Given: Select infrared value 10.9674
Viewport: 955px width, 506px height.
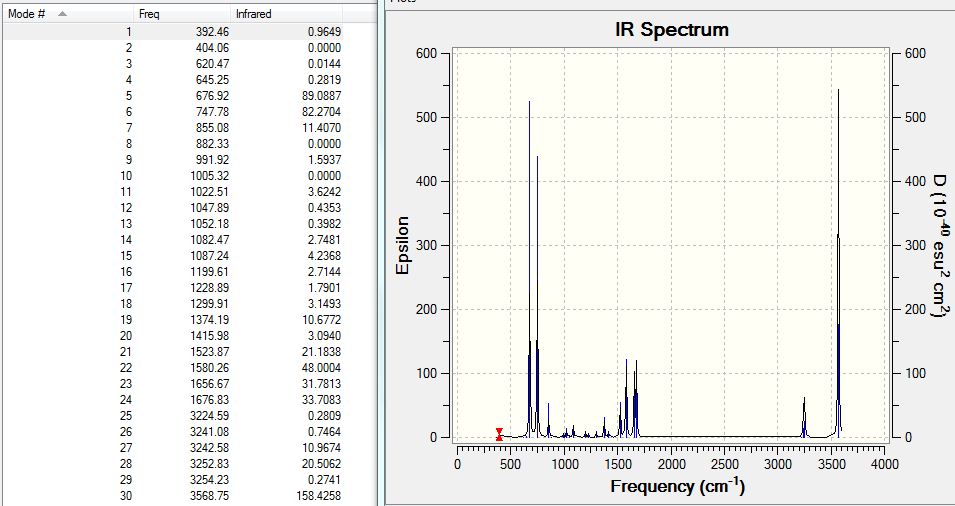Looking at the screenshot, I should [322, 448].
